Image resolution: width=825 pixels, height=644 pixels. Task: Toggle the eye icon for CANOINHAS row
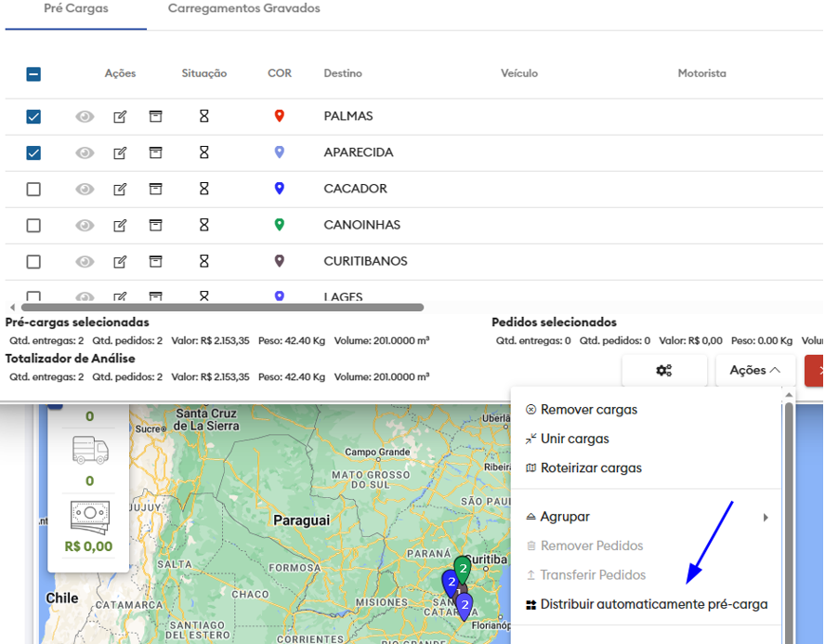pos(85,225)
